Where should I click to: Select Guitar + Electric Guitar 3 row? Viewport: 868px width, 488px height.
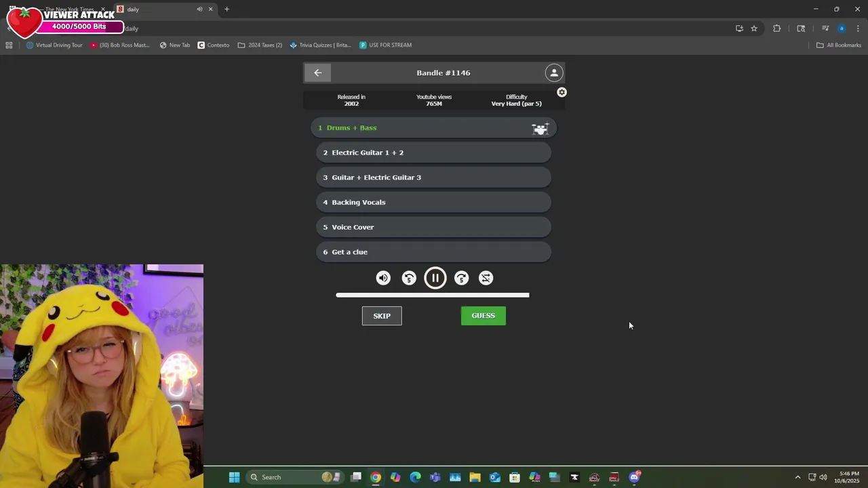point(434,178)
